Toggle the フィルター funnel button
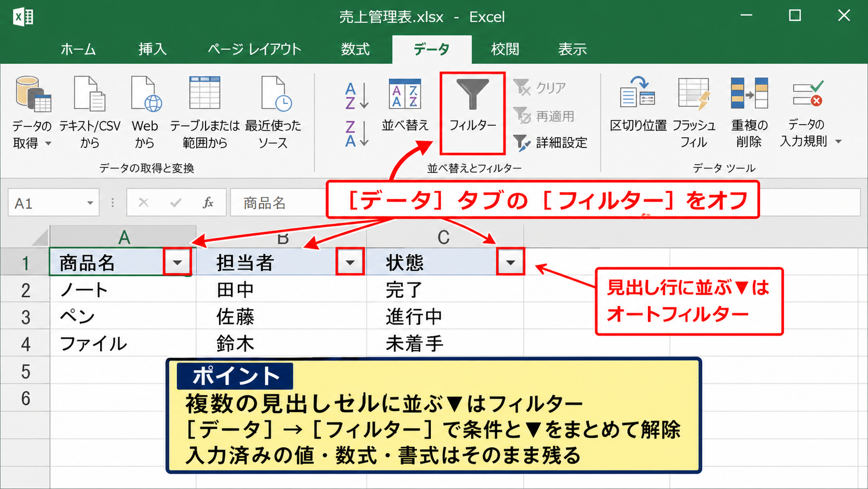The height and width of the screenshot is (489, 868). click(472, 113)
